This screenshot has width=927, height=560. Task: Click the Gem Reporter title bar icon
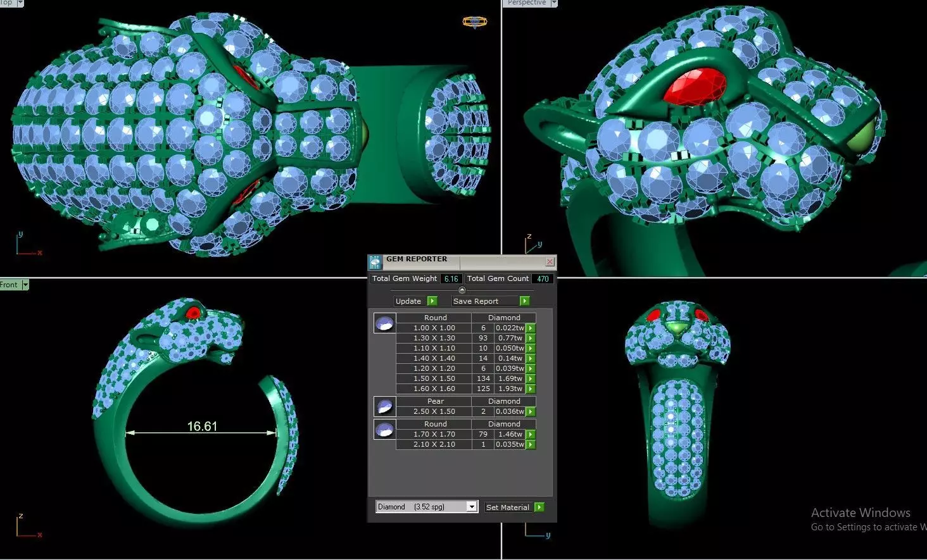pos(375,262)
